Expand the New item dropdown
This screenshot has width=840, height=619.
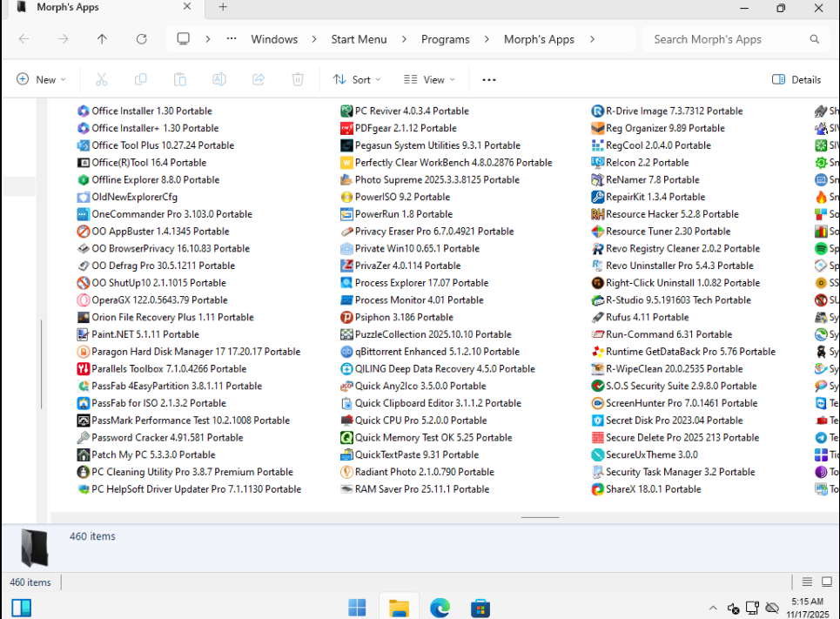tap(41, 79)
